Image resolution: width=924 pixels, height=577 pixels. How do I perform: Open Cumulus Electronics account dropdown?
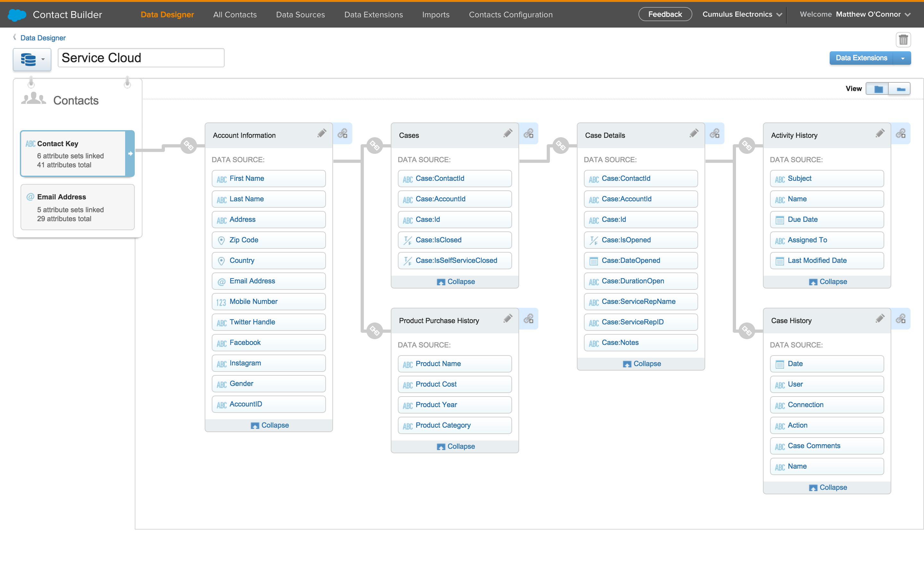point(742,14)
